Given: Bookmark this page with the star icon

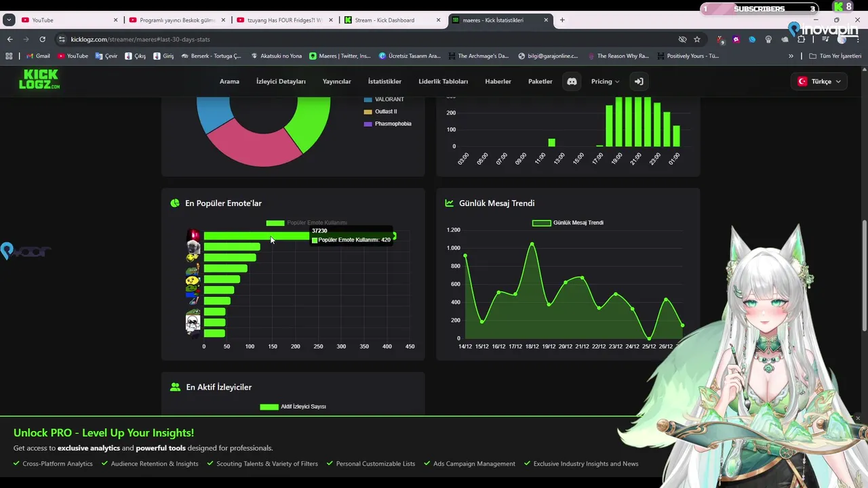Looking at the screenshot, I should point(697,39).
